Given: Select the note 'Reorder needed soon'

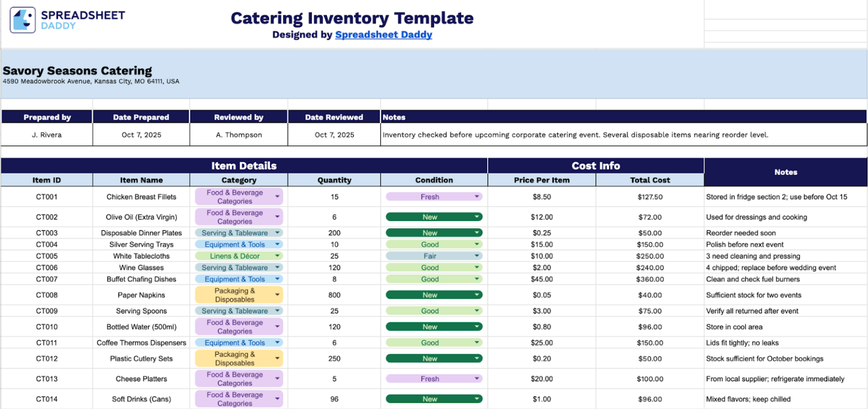Looking at the screenshot, I should [740, 233].
